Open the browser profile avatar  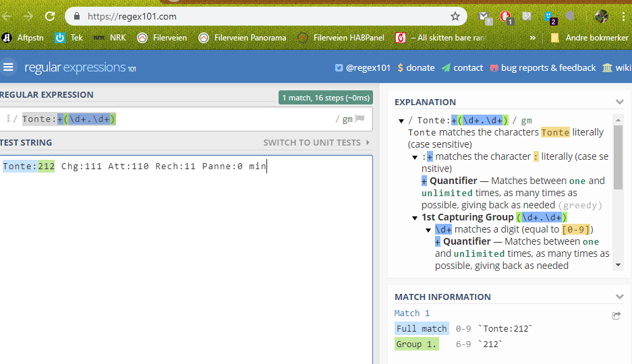point(602,16)
